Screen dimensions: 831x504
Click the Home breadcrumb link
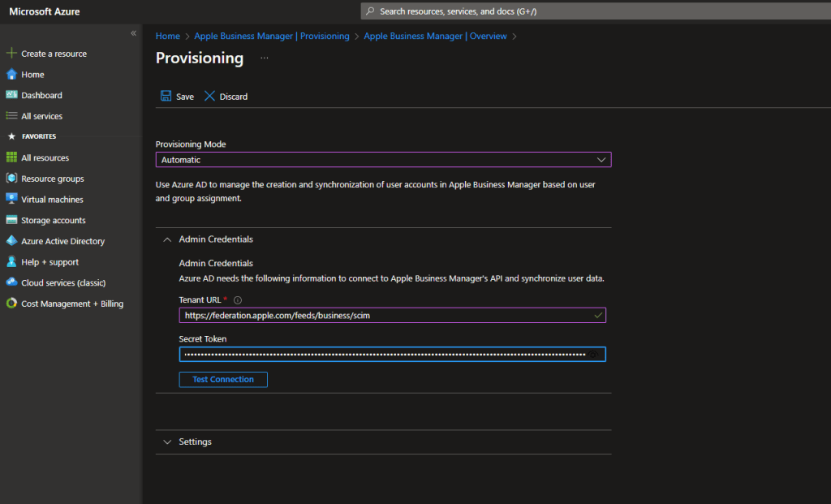coord(168,37)
